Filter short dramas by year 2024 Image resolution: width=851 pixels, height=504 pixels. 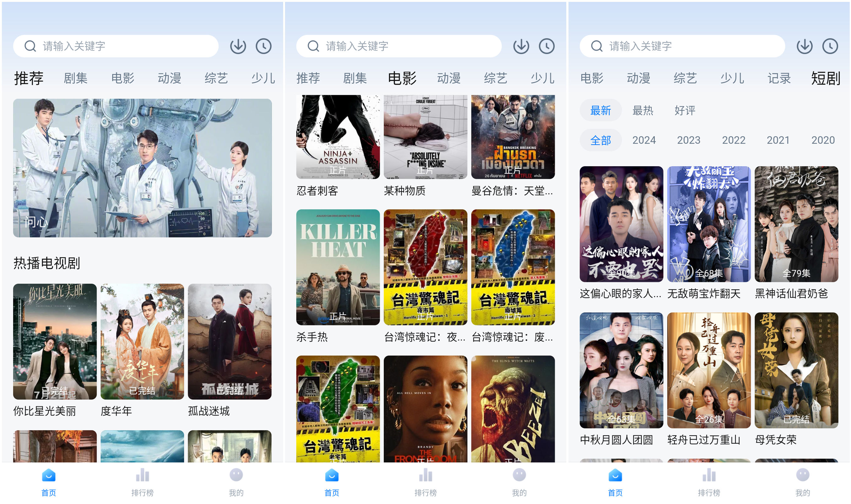(644, 140)
